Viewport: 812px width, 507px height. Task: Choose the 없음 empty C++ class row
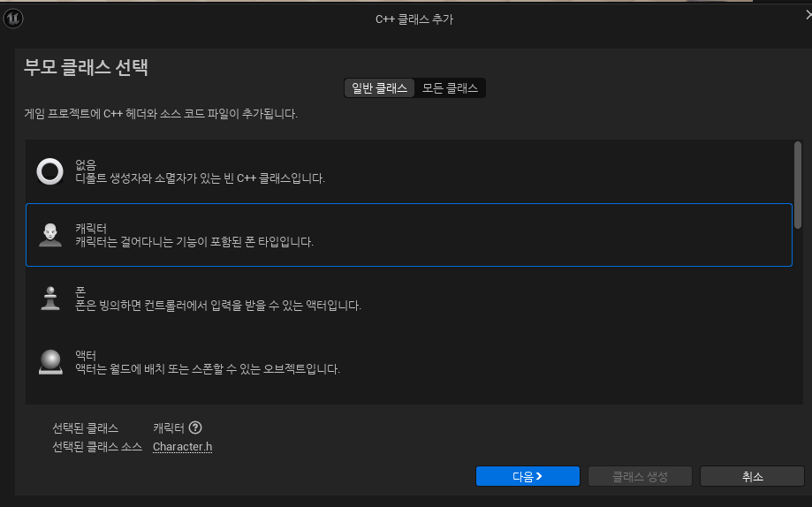pos(409,171)
